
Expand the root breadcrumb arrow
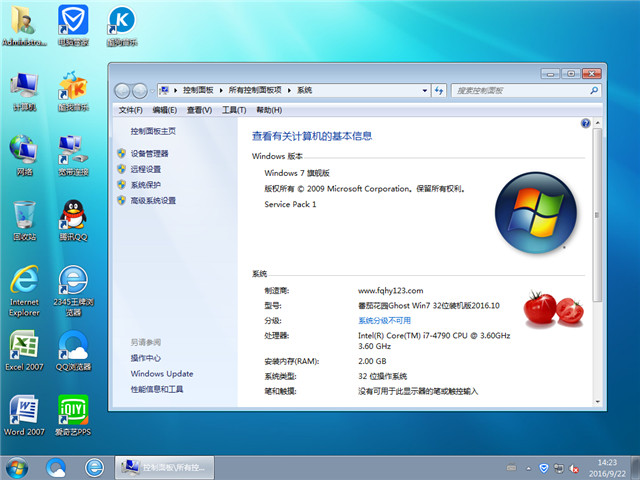click(x=175, y=90)
